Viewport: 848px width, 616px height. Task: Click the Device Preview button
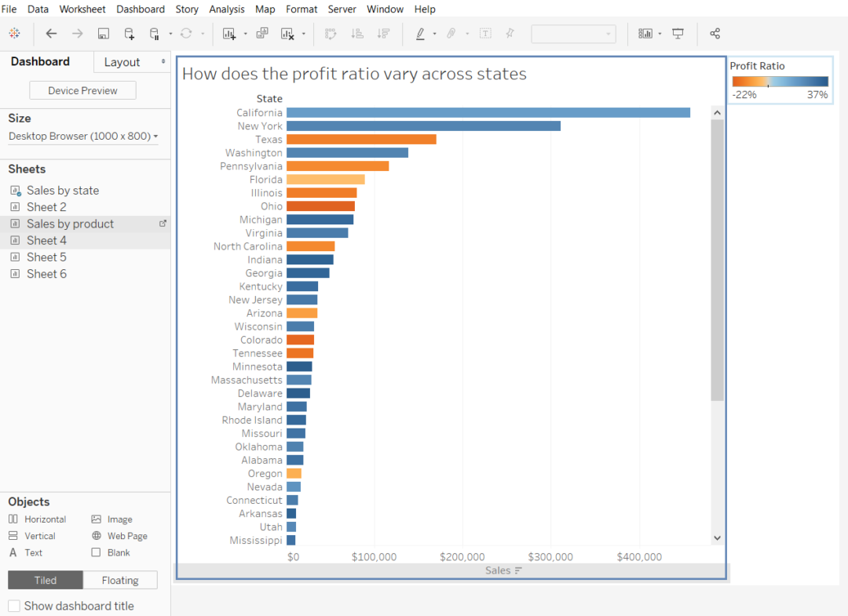point(82,90)
